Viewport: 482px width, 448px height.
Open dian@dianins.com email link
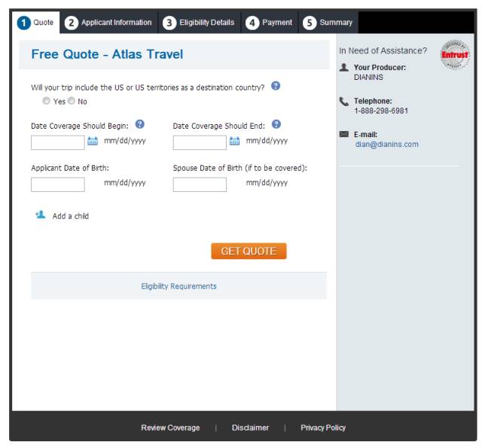tap(386, 144)
